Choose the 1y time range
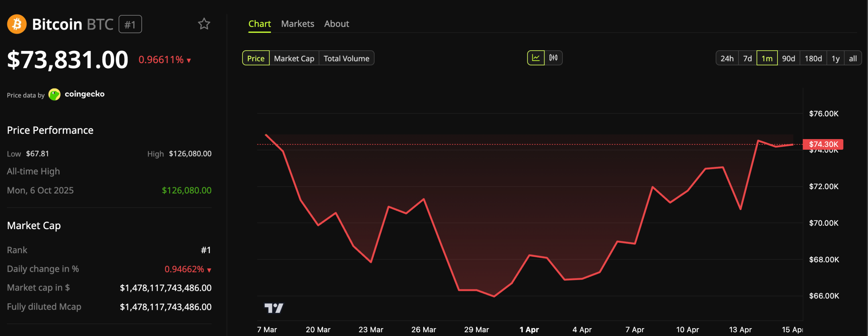The height and width of the screenshot is (336, 868). (835, 58)
